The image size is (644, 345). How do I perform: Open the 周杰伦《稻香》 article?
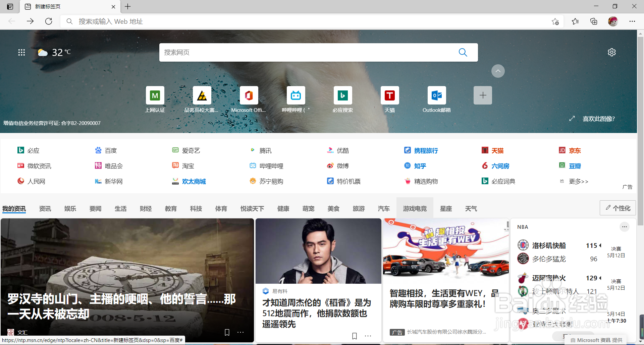[x=318, y=280]
